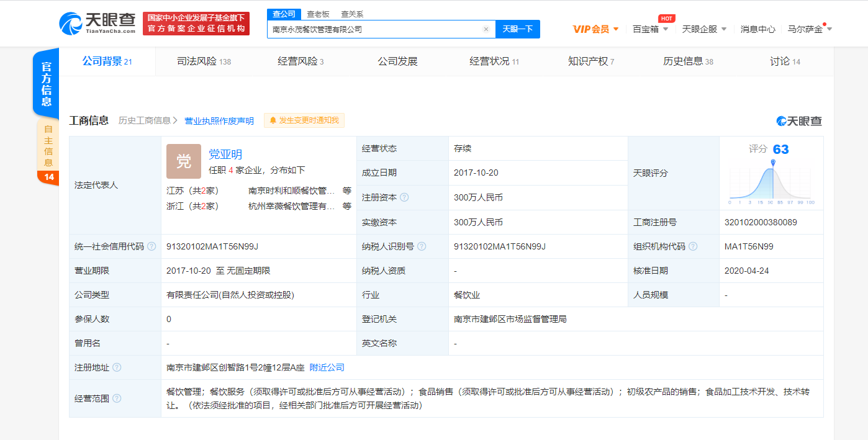Viewport: 868px width, 440px height.
Task: Select the 成立日期 value 2017-10-20
Action: click(x=476, y=173)
